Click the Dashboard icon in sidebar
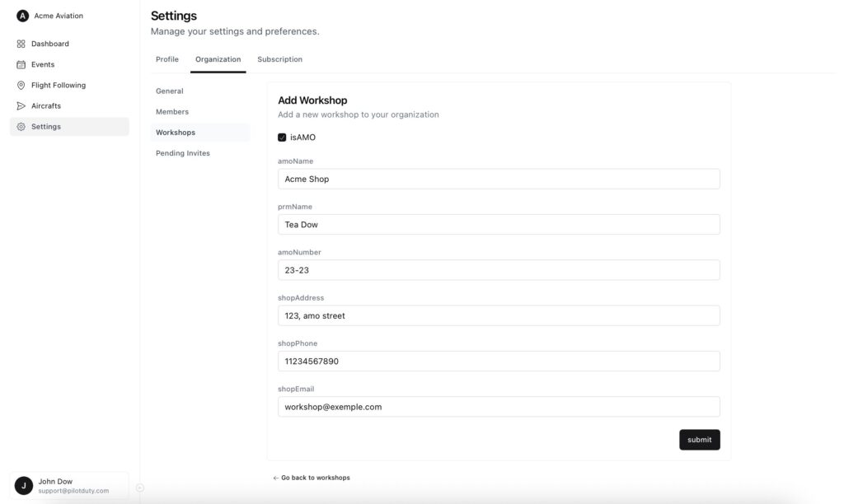The width and height of the screenshot is (844, 504). pos(21,44)
